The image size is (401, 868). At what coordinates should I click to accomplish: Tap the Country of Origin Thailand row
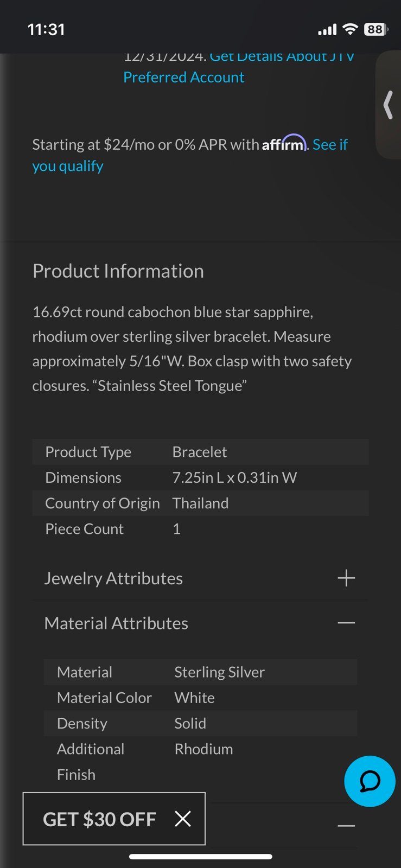click(x=201, y=503)
